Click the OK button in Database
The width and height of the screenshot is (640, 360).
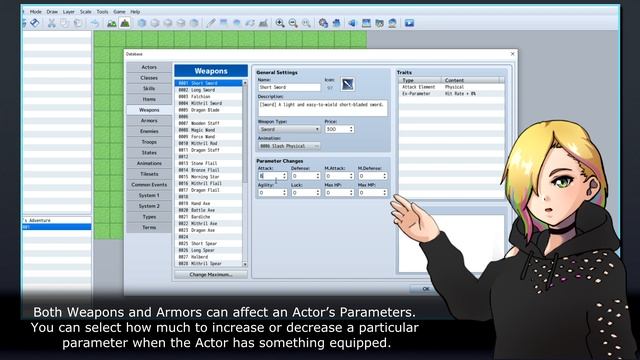425,289
